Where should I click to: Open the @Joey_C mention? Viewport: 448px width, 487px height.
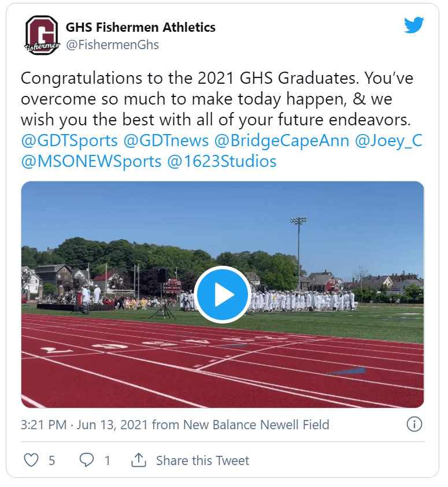coord(388,141)
